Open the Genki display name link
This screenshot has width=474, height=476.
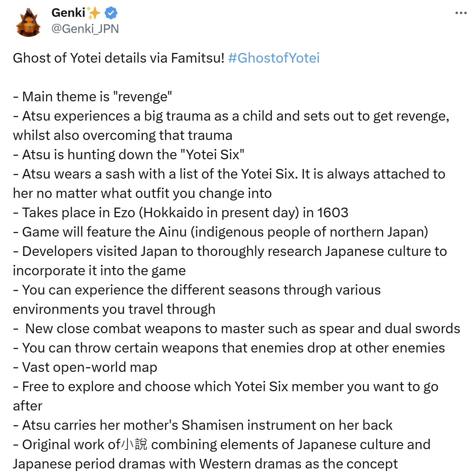[x=68, y=13]
